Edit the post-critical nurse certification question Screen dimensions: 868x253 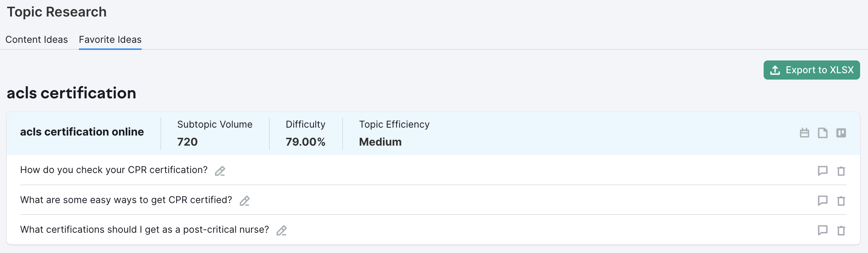(x=282, y=230)
